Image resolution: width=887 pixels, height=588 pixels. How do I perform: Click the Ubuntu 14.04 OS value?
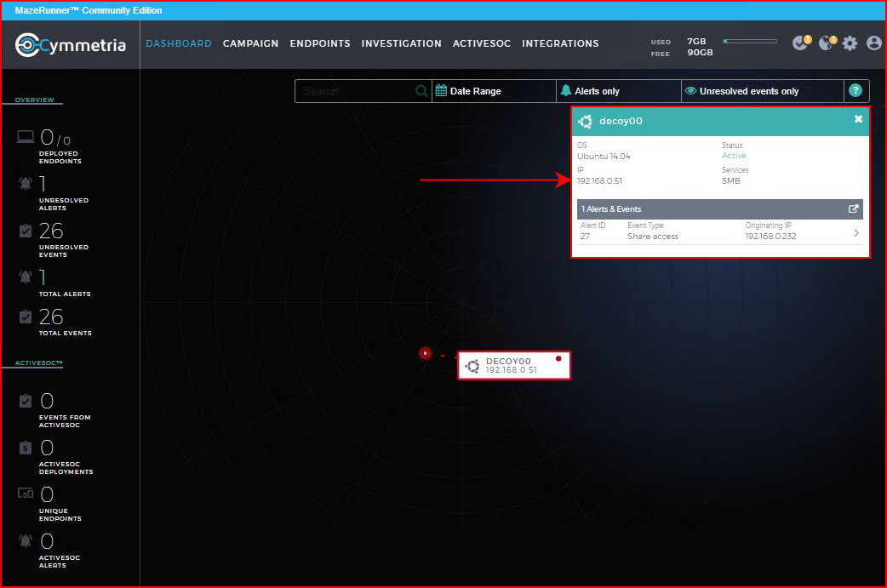[604, 156]
